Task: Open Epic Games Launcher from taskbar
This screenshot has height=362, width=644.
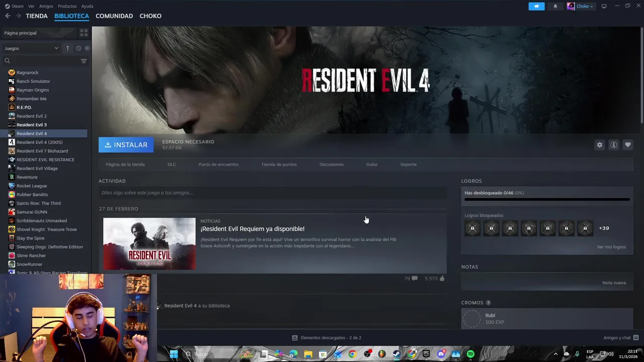Action: [x=427, y=354]
